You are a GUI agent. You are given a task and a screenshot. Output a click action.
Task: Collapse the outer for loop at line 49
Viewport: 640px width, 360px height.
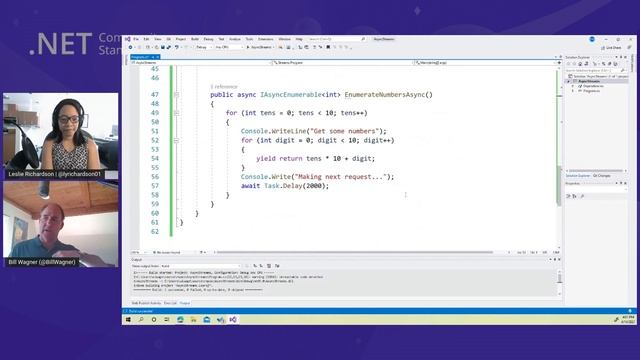(x=176, y=113)
